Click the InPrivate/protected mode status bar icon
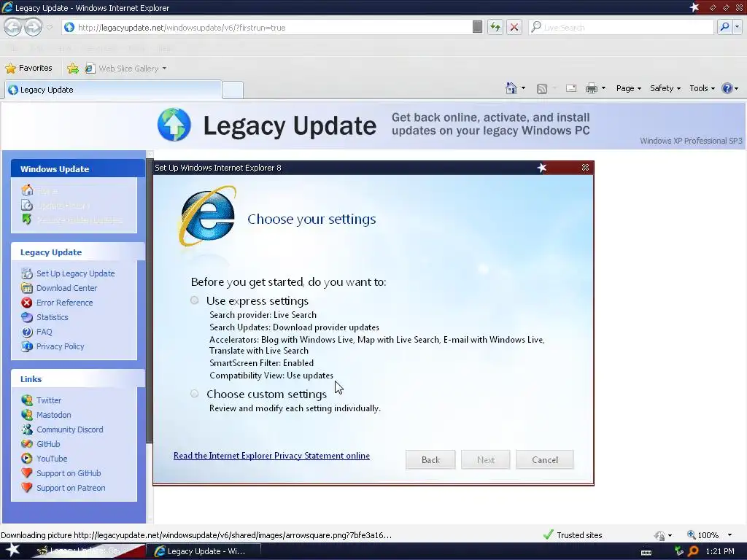The height and width of the screenshot is (560, 747). pyautogui.click(x=659, y=535)
